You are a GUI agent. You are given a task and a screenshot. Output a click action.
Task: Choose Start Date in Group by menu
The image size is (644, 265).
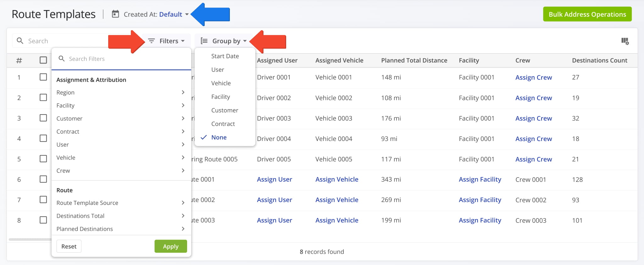225,56
